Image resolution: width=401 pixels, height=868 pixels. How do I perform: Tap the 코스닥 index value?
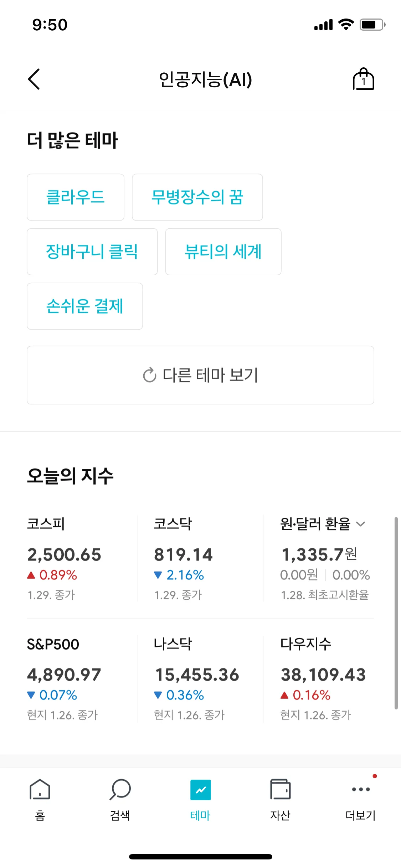183,554
